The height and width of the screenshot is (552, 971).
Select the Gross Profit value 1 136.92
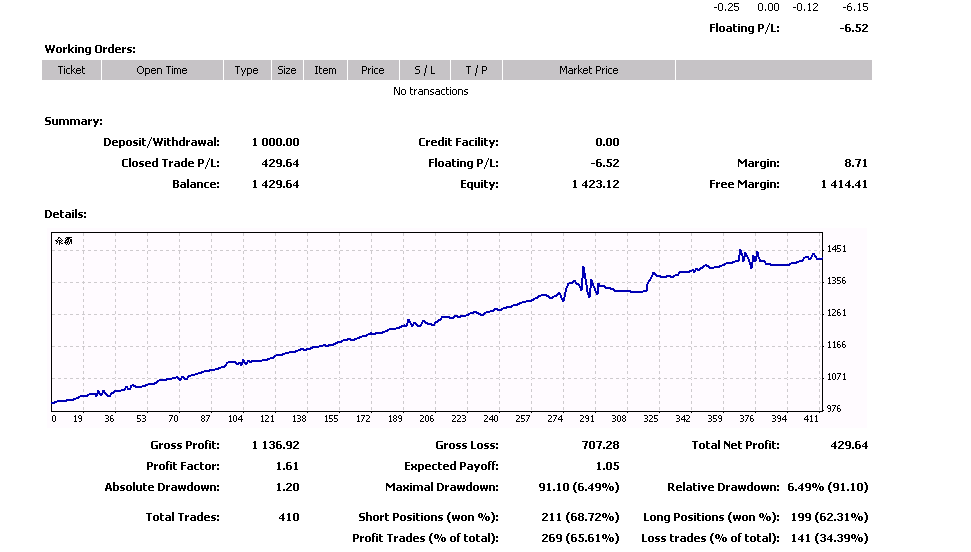(x=276, y=445)
